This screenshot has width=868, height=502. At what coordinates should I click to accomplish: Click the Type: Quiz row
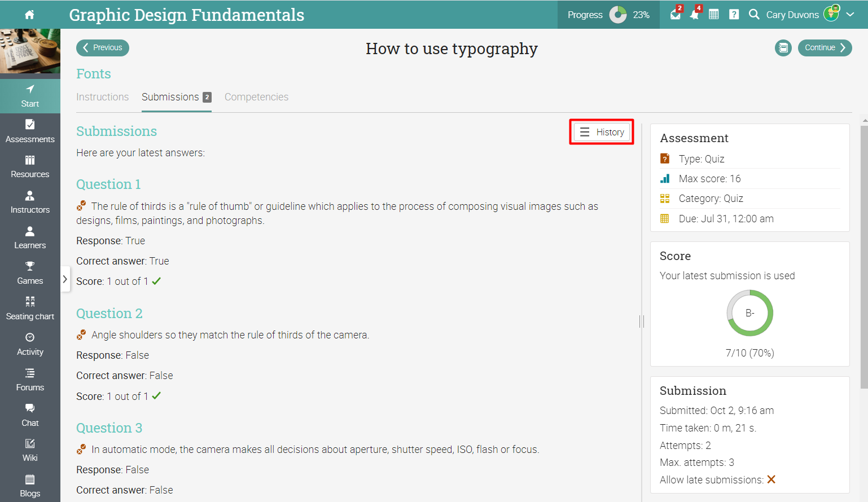(749, 159)
